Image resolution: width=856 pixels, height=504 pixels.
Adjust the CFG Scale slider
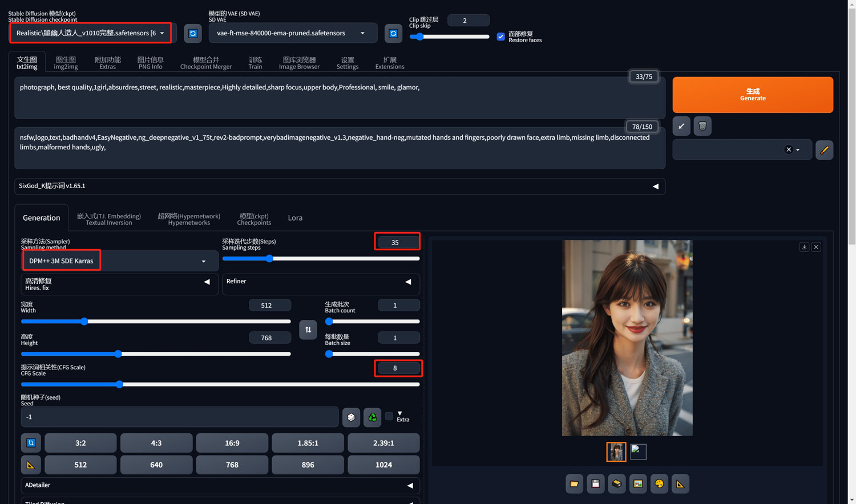pos(220,384)
